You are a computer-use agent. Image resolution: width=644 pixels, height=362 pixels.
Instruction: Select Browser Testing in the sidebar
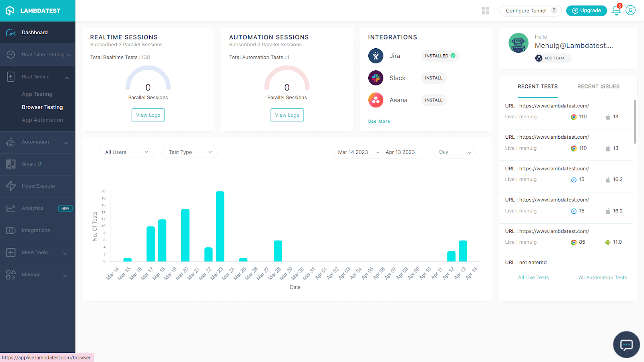(x=42, y=107)
